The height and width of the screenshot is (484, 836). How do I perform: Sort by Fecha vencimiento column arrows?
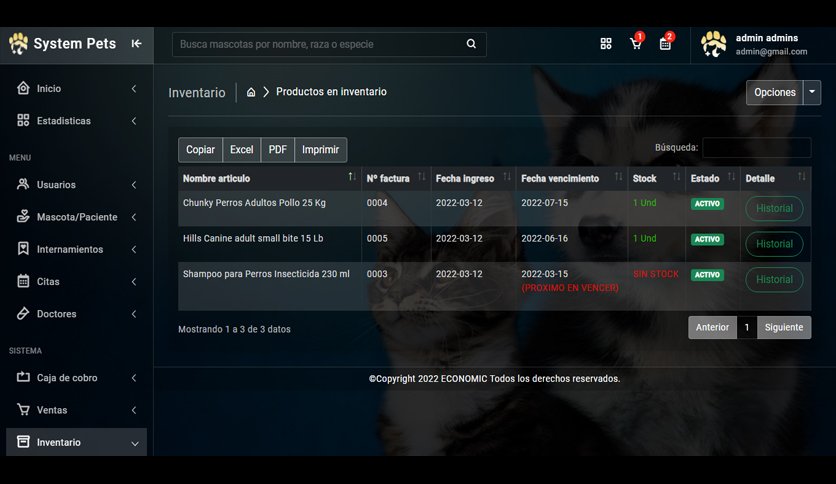618,176
